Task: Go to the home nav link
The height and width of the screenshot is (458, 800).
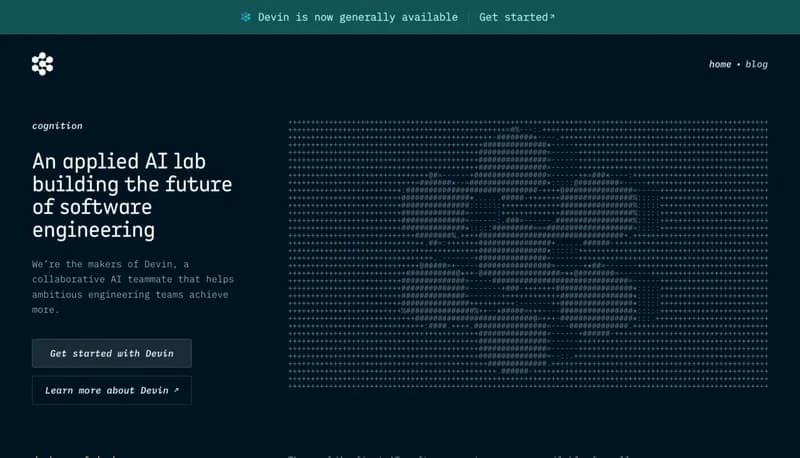Action: (x=719, y=64)
